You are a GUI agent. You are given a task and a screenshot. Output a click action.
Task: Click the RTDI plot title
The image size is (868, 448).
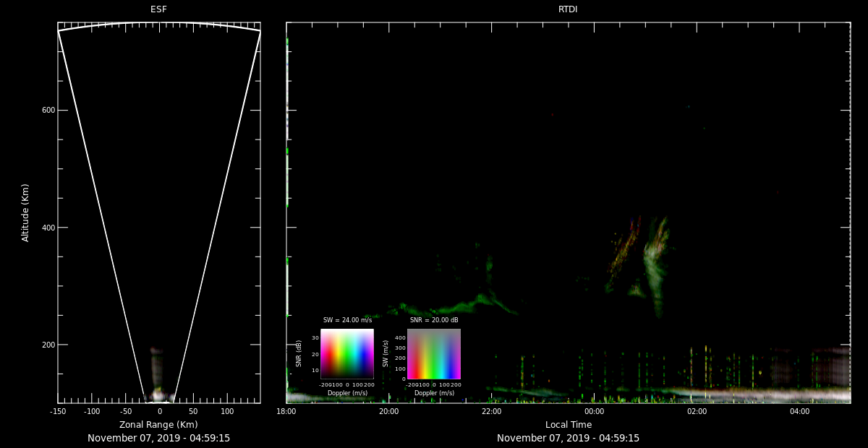[568, 9]
